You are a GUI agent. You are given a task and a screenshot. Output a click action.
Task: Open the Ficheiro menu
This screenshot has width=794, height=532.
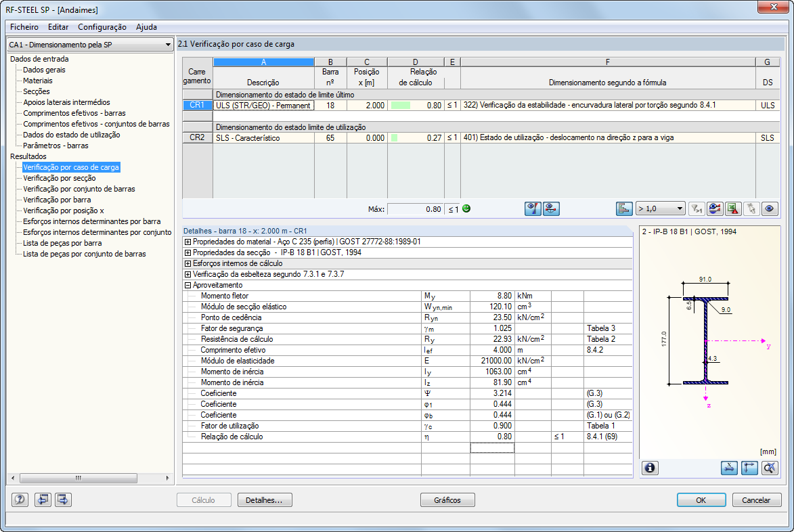24,27
